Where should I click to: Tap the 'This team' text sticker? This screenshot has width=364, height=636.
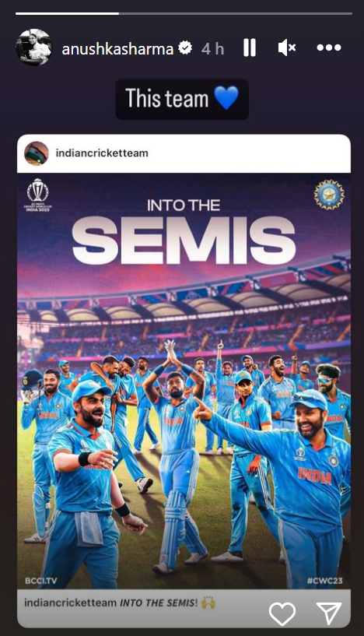pyautogui.click(x=182, y=99)
